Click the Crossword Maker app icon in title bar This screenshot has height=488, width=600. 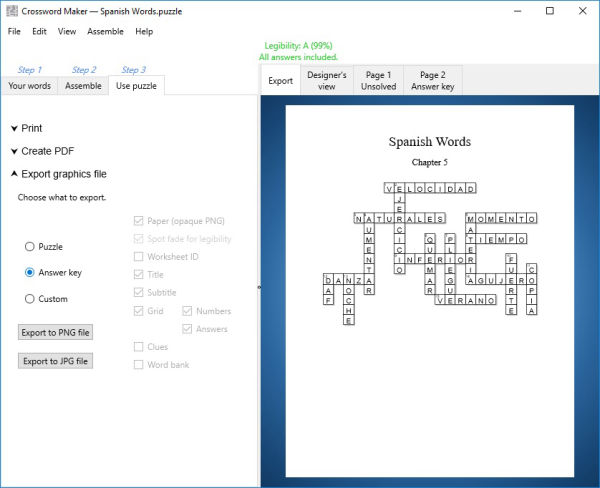click(12, 11)
